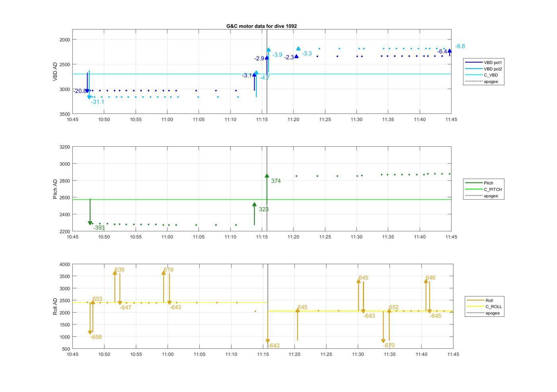Click the -6.4 VBD annotation
Screen dimensions: 557x392
[x=442, y=52]
